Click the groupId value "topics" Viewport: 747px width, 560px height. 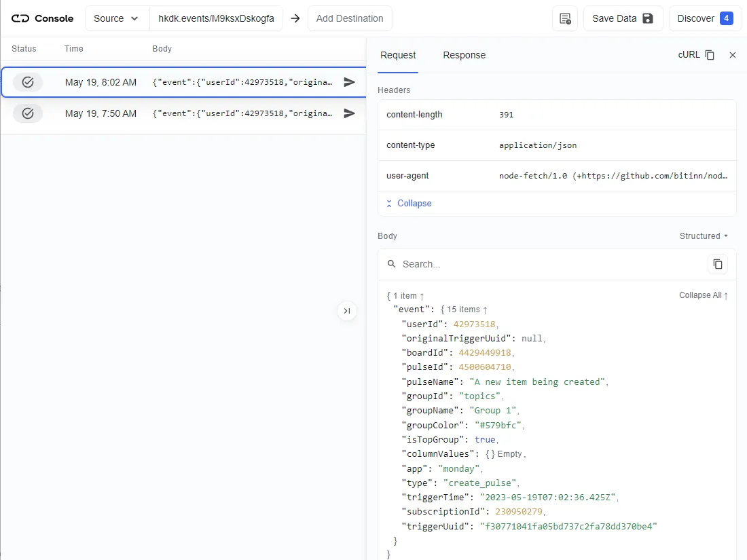479,396
